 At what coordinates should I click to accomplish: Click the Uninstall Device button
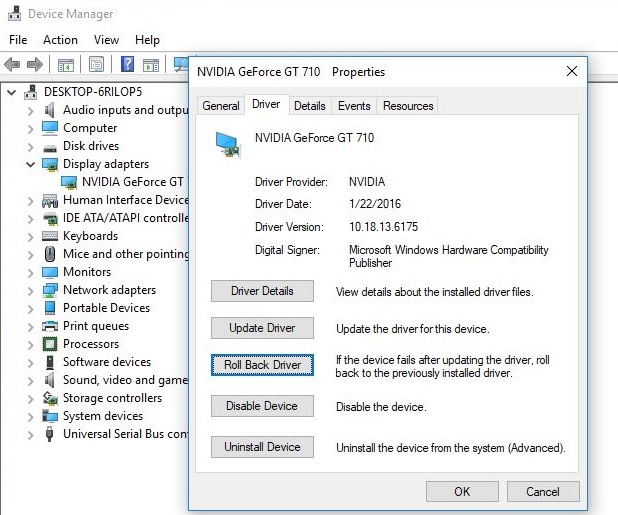[262, 447]
